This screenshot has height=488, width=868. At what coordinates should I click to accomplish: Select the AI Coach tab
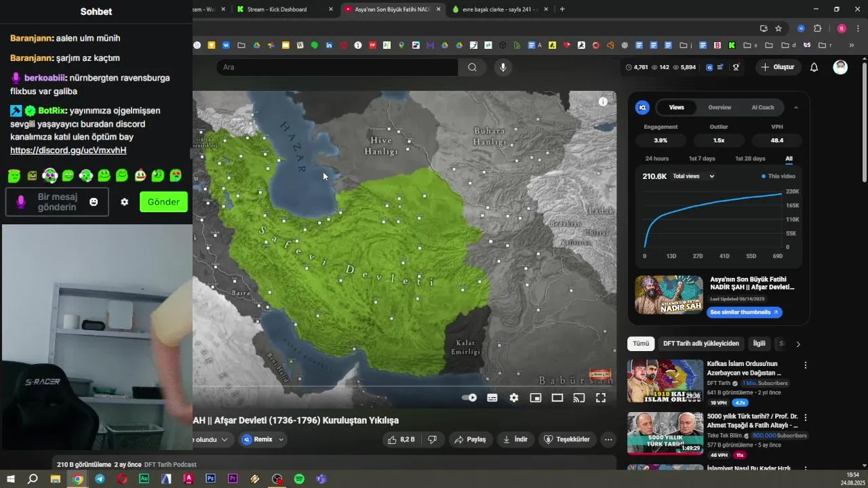point(763,107)
